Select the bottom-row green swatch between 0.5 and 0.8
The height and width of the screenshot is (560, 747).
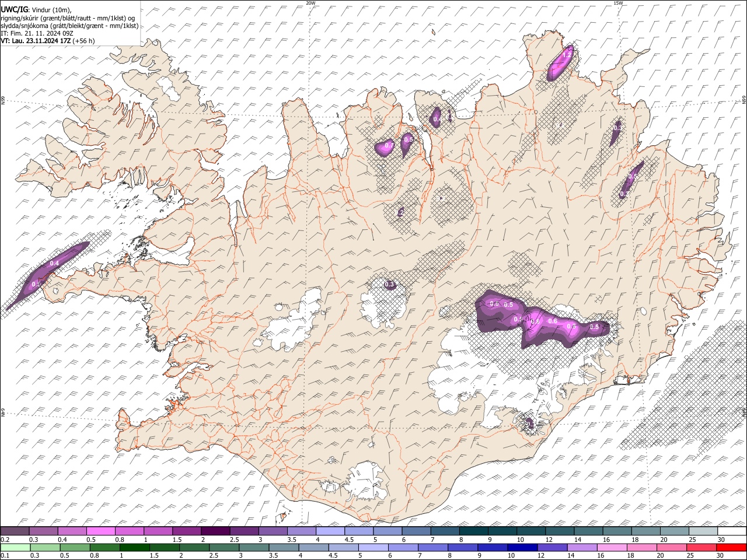coord(75,547)
